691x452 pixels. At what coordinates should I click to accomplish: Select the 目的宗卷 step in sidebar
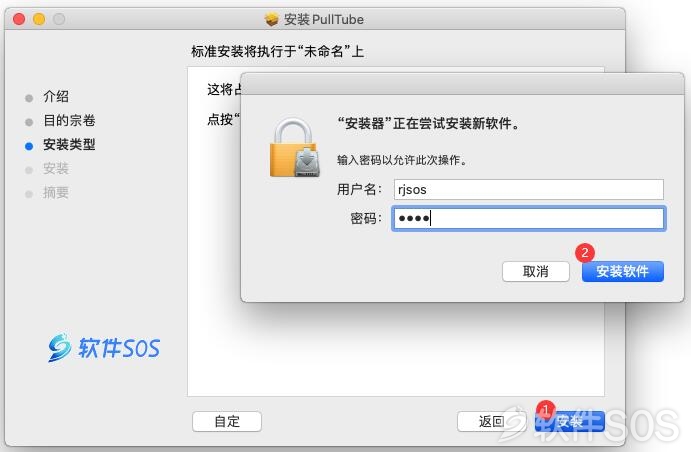tap(69, 120)
